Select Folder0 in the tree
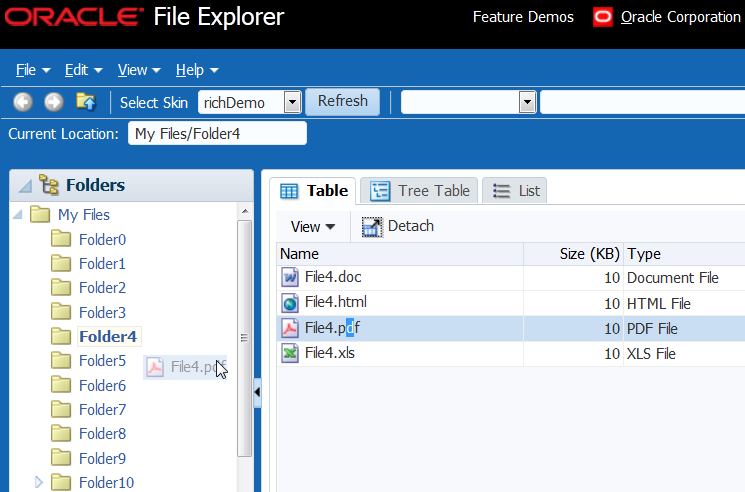 coord(102,239)
